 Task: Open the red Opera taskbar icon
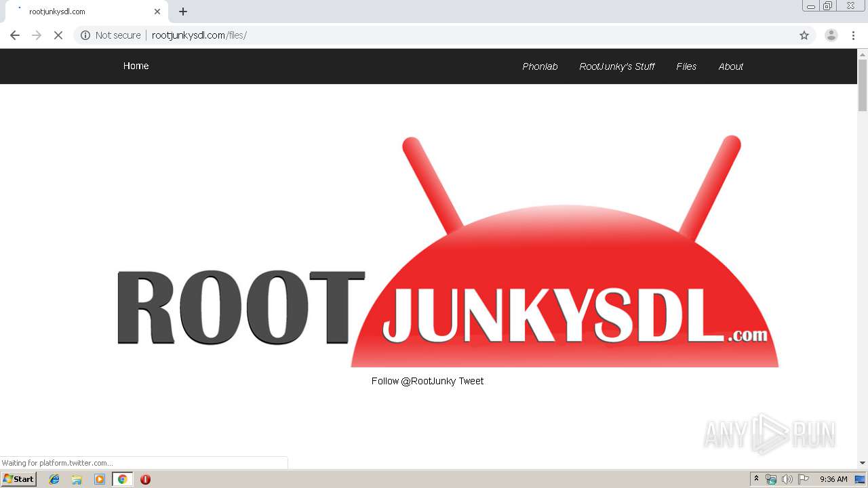click(145, 479)
